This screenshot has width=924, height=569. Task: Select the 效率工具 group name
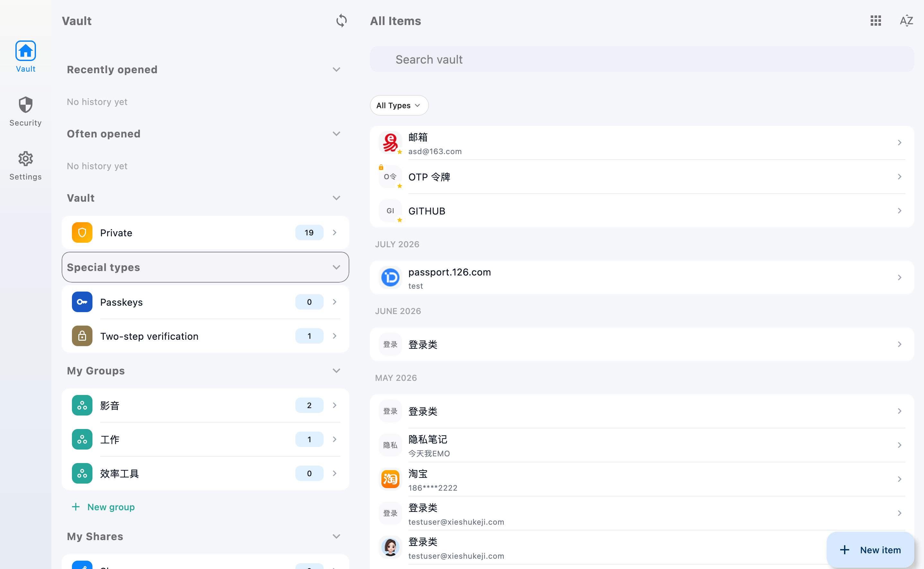click(119, 474)
